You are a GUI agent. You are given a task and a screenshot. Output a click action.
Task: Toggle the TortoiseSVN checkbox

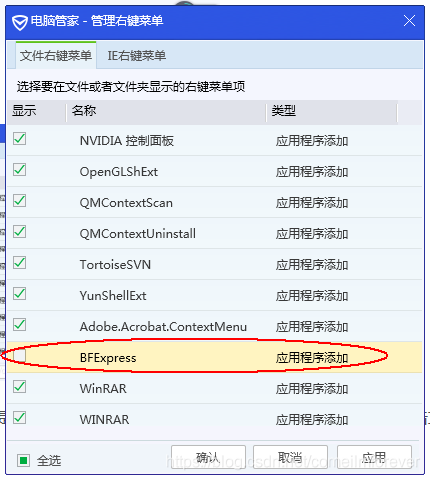tap(20, 262)
